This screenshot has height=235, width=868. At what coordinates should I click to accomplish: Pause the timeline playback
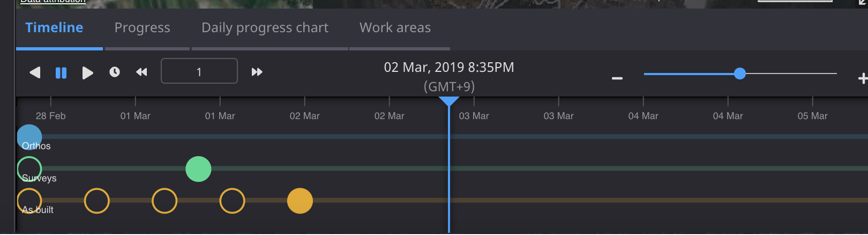pyautogui.click(x=61, y=72)
